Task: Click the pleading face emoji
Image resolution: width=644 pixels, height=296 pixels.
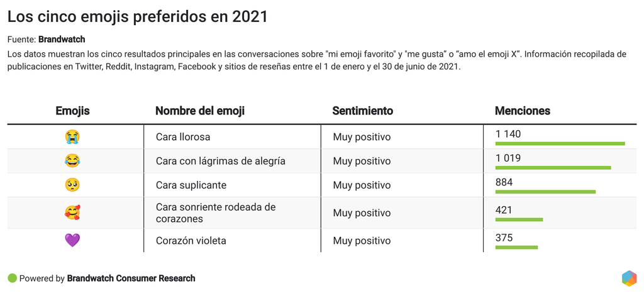Action: click(72, 185)
